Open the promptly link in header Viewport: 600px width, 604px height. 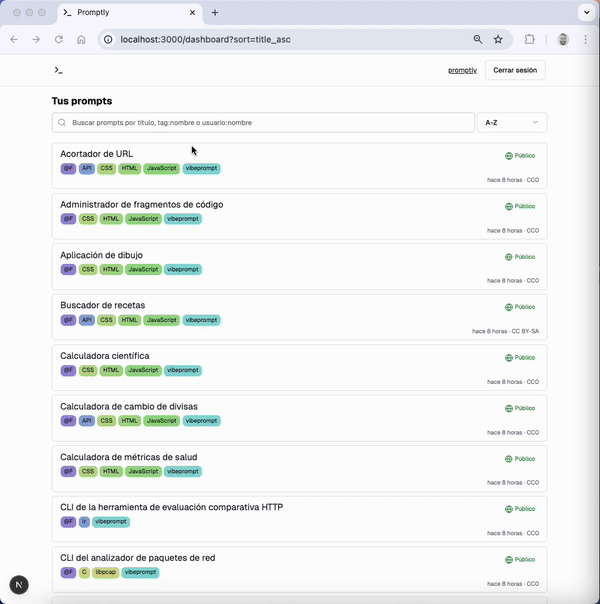[462, 70]
